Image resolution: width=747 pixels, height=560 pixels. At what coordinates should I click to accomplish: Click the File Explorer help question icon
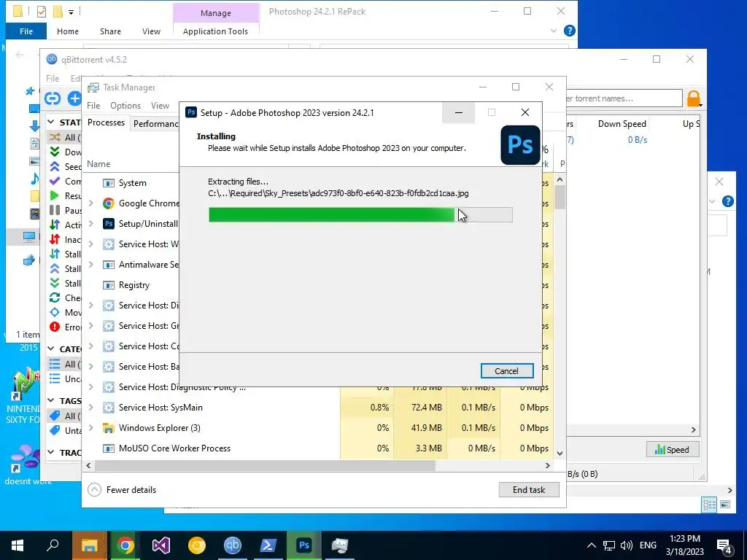click(x=569, y=31)
